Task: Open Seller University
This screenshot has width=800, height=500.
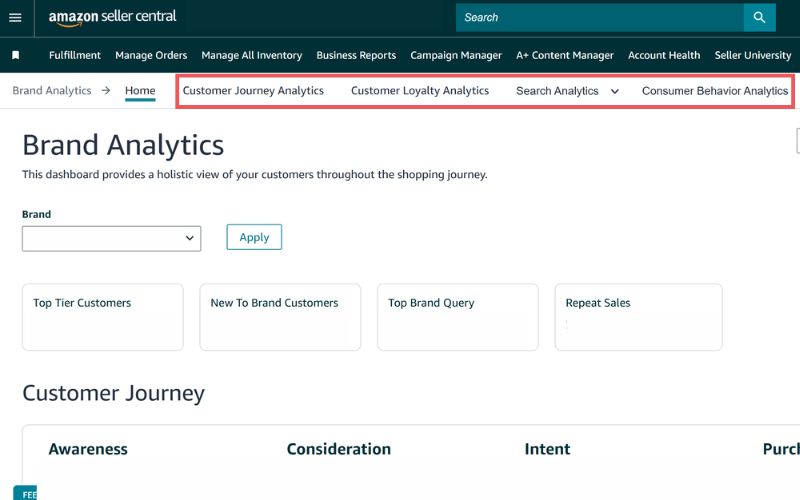Action: pyautogui.click(x=753, y=55)
